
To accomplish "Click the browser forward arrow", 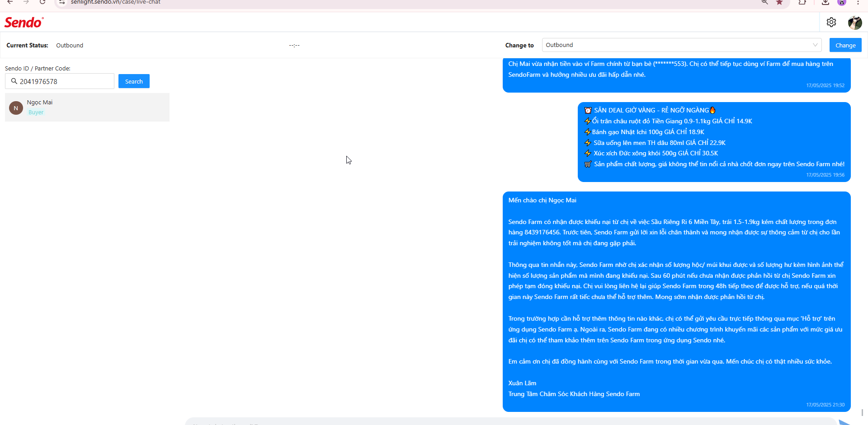I will (x=26, y=2).
